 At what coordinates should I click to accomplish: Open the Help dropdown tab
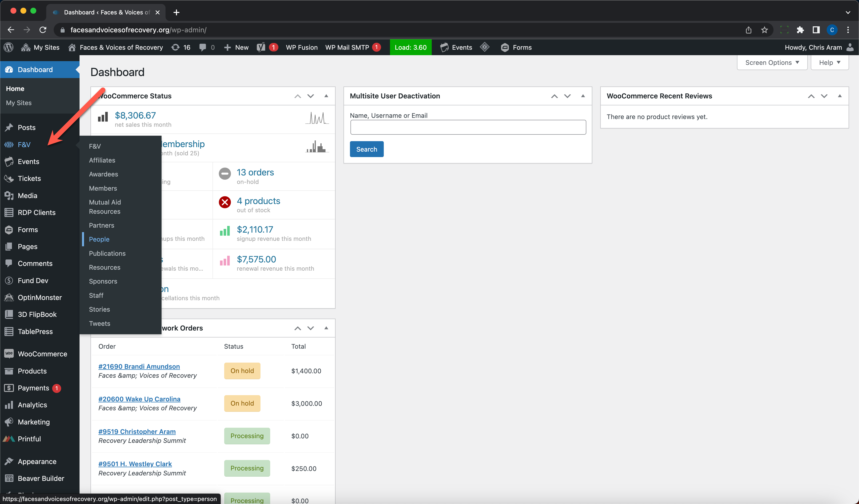click(x=829, y=62)
